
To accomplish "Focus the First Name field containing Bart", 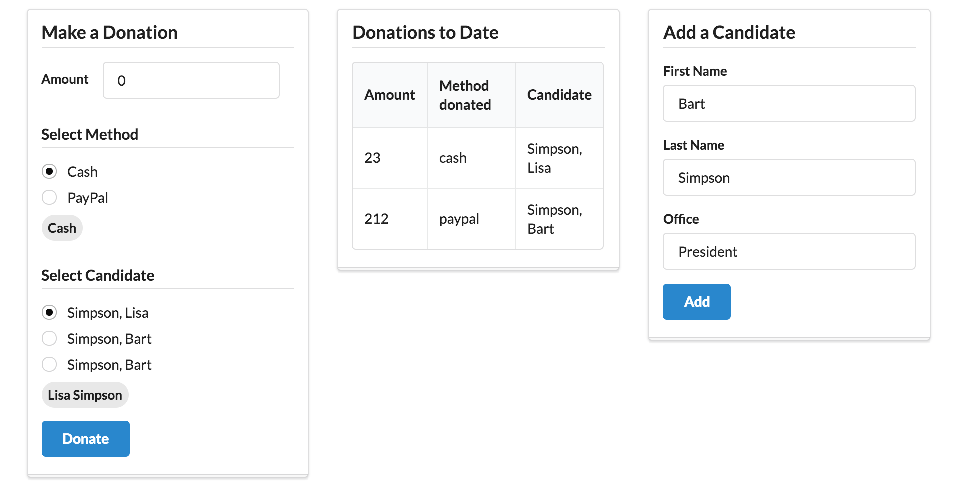I will [789, 104].
